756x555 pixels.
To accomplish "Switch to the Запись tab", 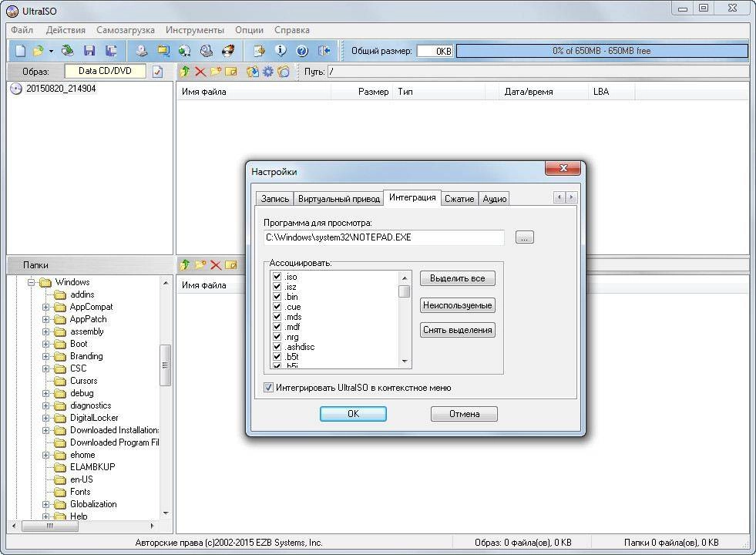I will (x=275, y=199).
